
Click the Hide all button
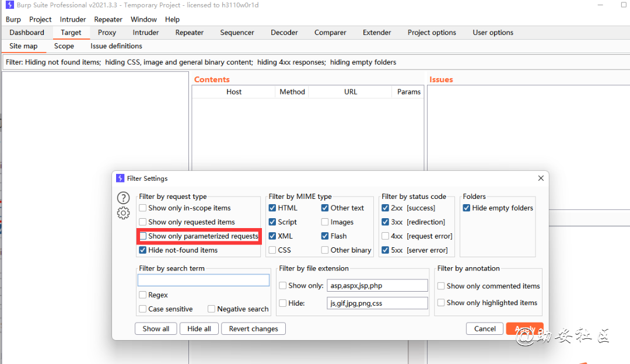click(x=199, y=328)
